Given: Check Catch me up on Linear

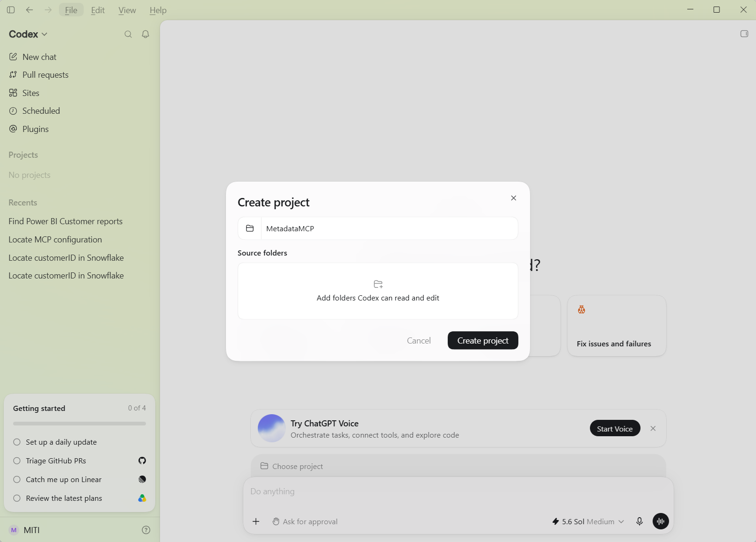Looking at the screenshot, I should point(17,479).
